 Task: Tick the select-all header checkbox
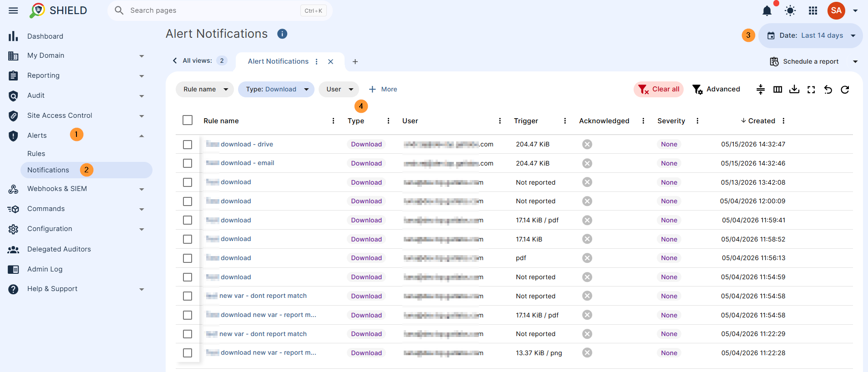pos(188,120)
